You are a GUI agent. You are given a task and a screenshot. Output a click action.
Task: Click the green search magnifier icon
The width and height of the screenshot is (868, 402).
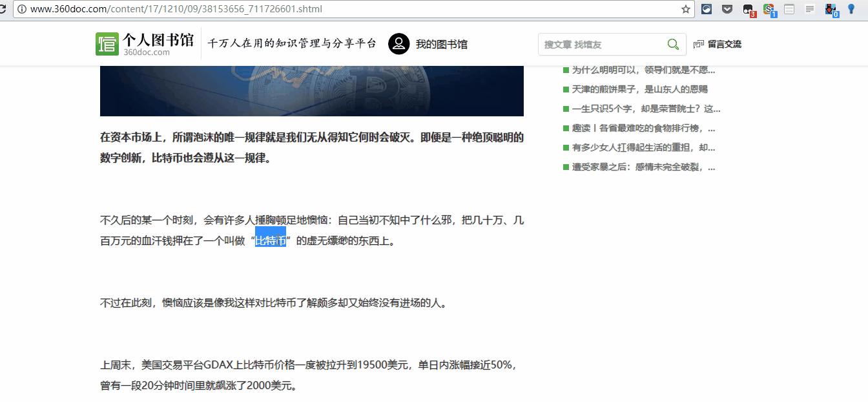pyautogui.click(x=673, y=44)
